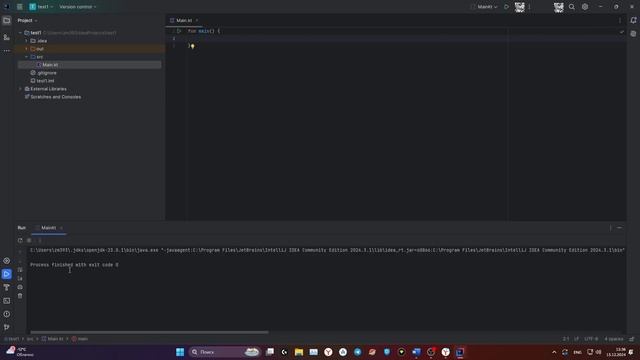
Task: Click the LF line separator status widget
Action: click(x=576, y=339)
